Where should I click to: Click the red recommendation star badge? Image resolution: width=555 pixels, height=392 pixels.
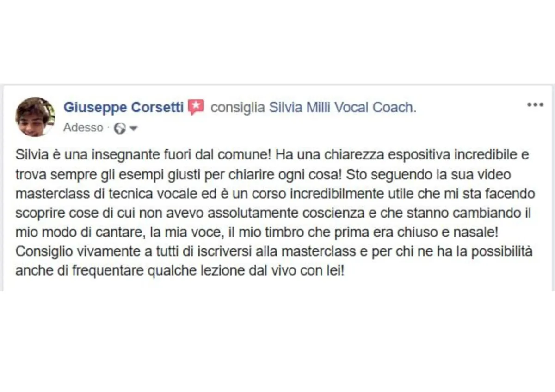pos(196,107)
